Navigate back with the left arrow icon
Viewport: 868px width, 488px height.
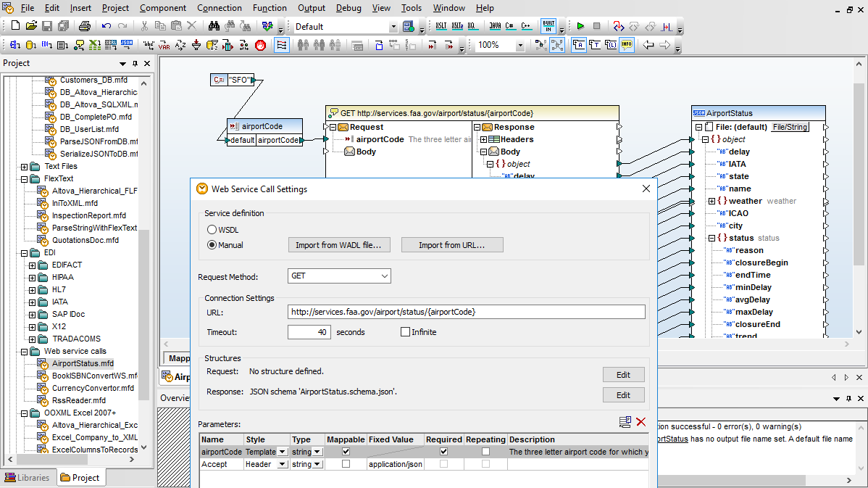[x=648, y=46]
